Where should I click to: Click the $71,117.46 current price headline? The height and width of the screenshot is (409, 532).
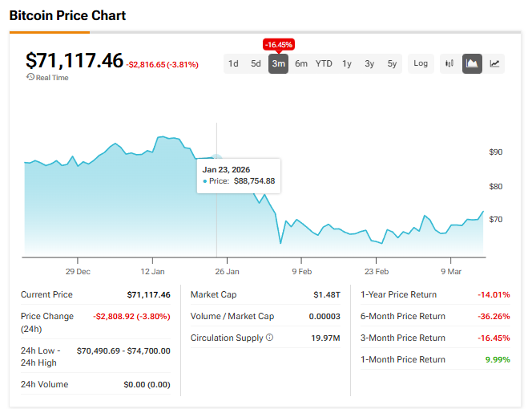point(75,60)
